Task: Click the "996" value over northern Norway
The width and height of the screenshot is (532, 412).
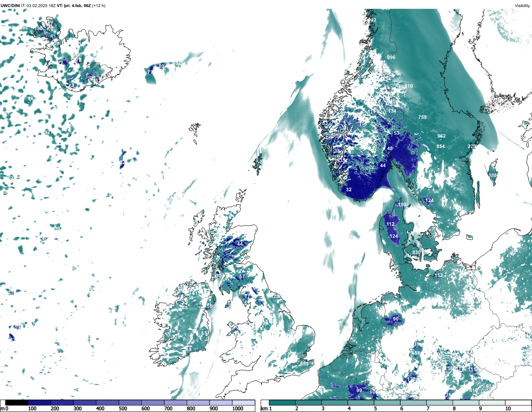Action: [x=391, y=57]
